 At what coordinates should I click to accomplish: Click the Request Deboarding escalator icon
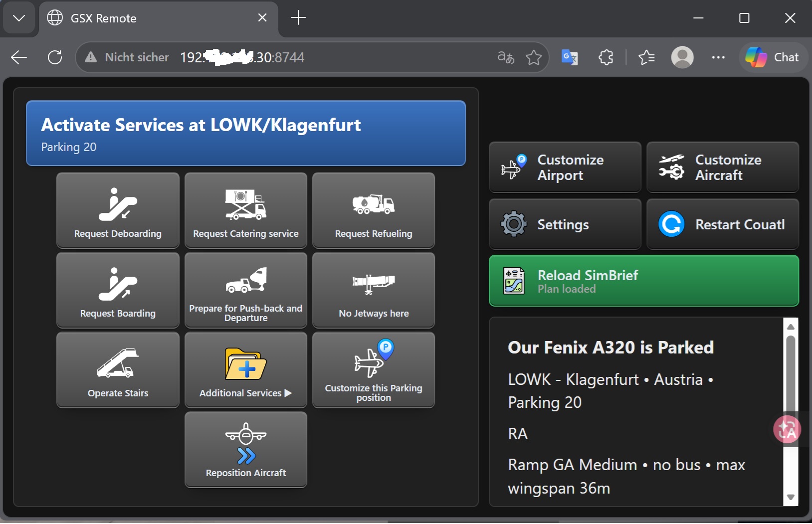[x=118, y=204]
